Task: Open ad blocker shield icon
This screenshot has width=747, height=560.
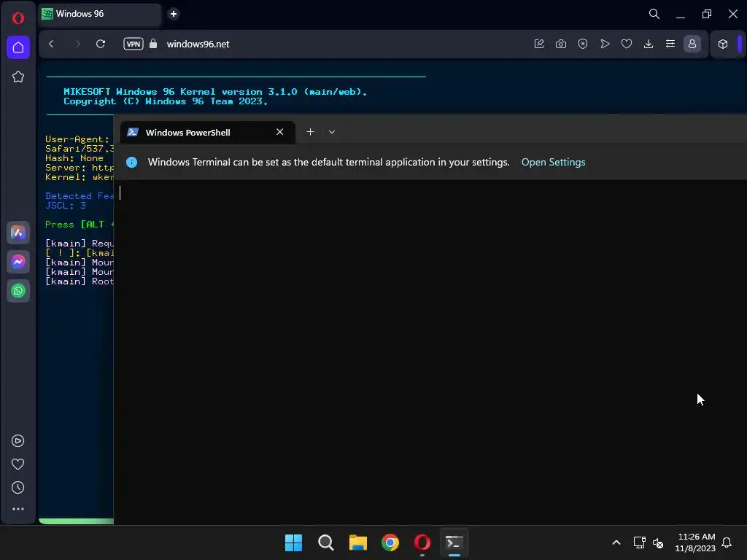Action: coord(583,44)
